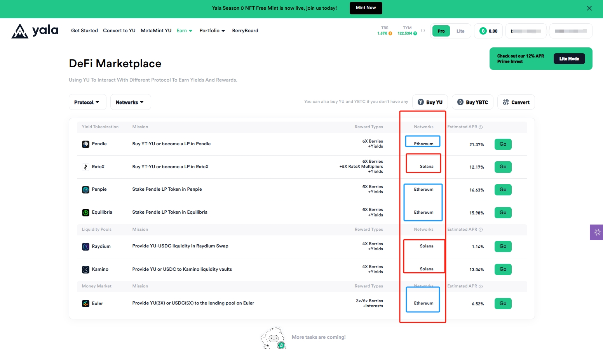Expand the Networks filter dropdown
This screenshot has width=603, height=364.
point(130,102)
